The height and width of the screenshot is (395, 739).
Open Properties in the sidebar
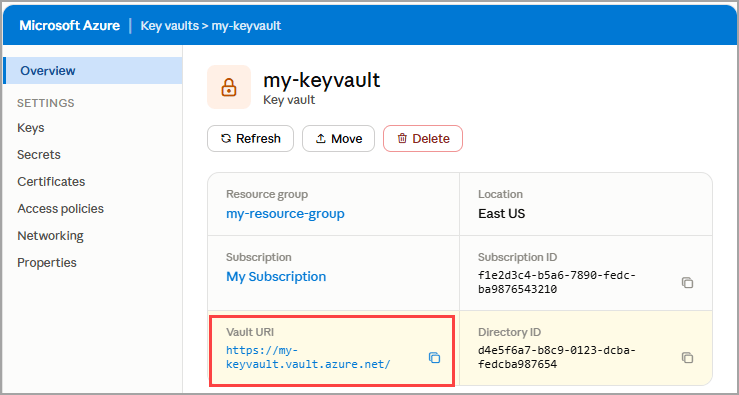pos(47,262)
